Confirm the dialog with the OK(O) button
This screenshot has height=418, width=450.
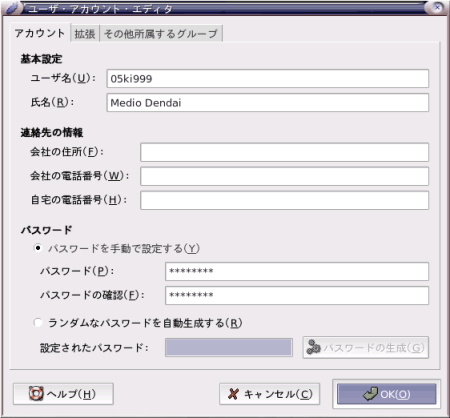[x=386, y=394]
